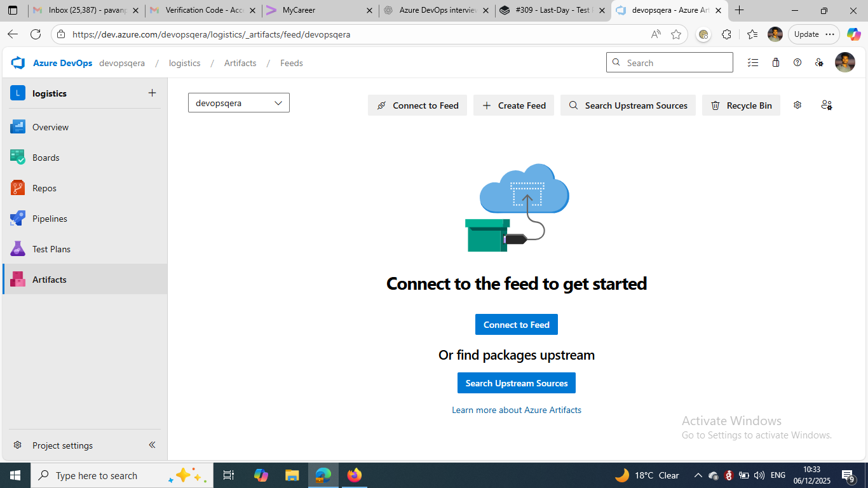This screenshot has width=868, height=488.
Task: Open Pipelines in the sidebar
Action: pos(50,219)
